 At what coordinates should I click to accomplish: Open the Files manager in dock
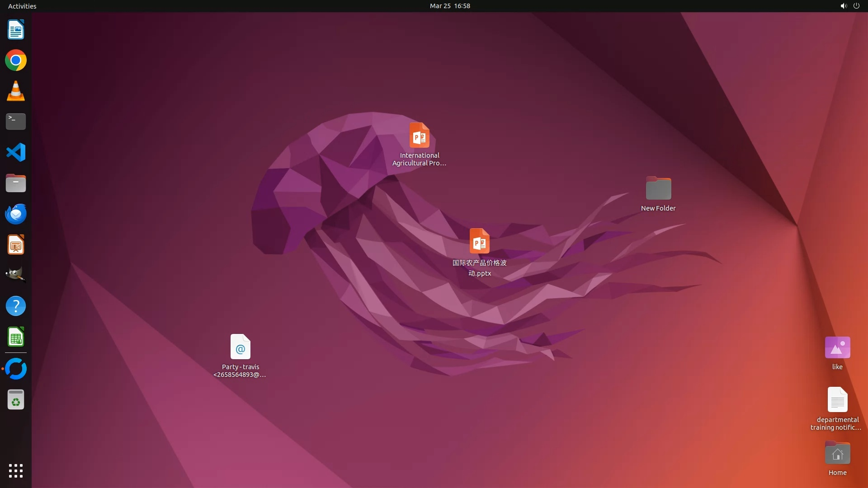coord(16,183)
